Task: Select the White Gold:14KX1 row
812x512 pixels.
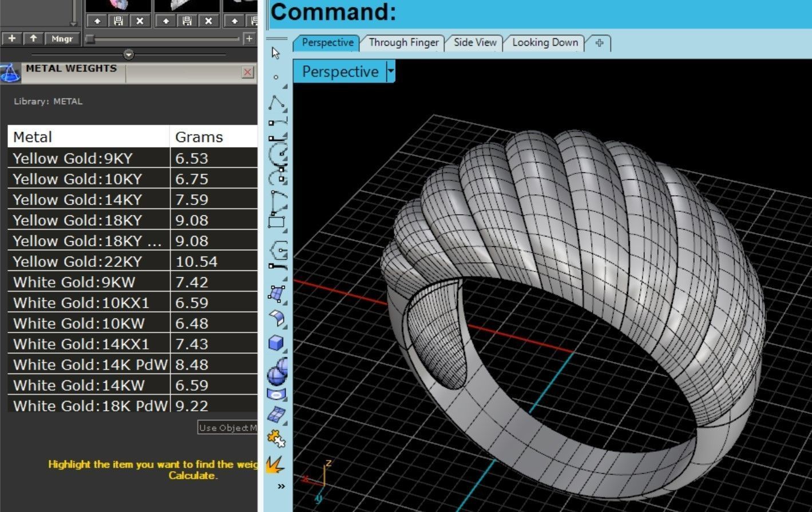Action: [x=133, y=344]
